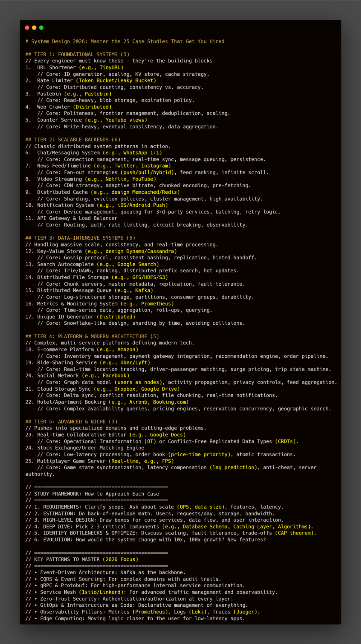The image size is (361, 644).
Task: Click the 'GitOps & Infrastructure as Code' bullet
Action: [x=137, y=606]
